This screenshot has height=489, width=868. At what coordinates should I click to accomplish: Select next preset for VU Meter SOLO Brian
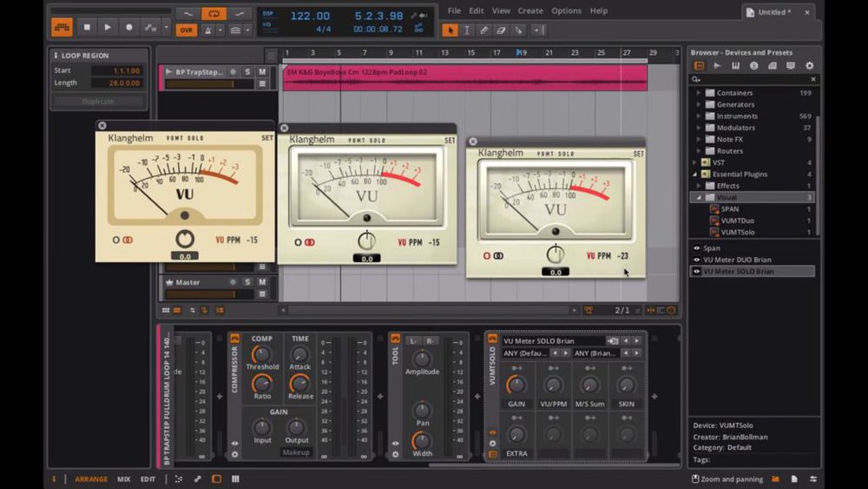pos(637,341)
